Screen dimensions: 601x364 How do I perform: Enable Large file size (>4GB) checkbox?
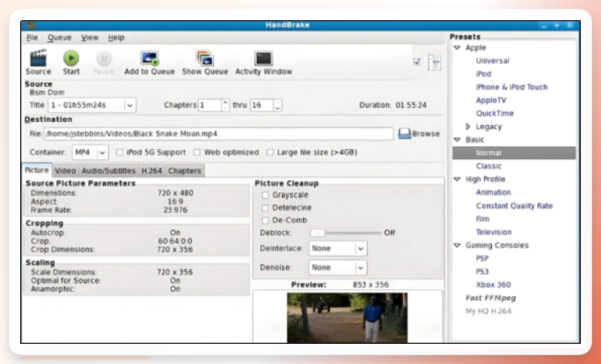tap(271, 153)
